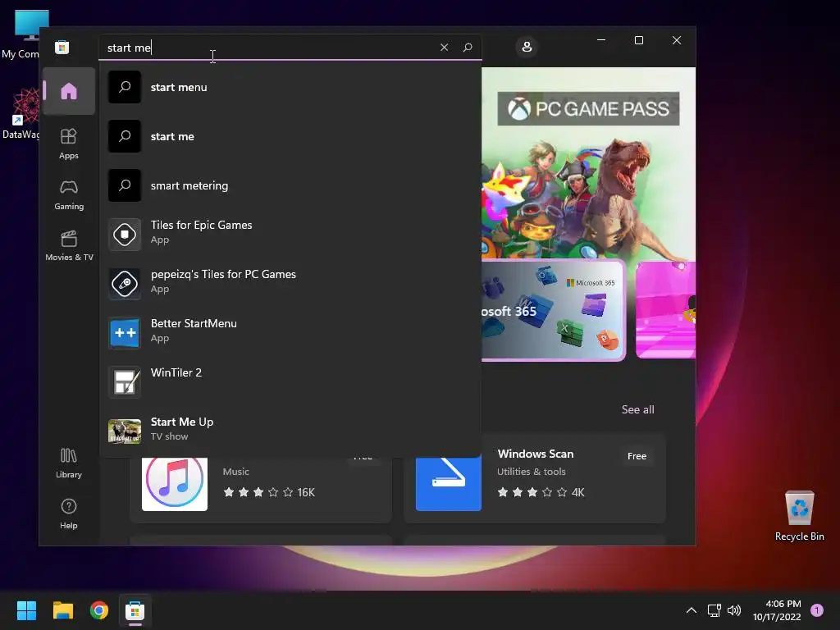
Task: Maximize the Microsoft Store window
Action: click(638, 40)
